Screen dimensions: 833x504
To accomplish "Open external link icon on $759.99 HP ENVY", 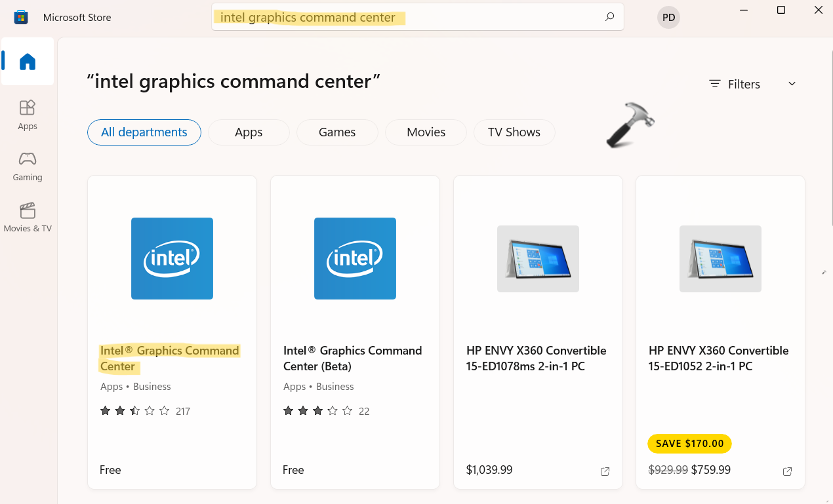I will [787, 471].
